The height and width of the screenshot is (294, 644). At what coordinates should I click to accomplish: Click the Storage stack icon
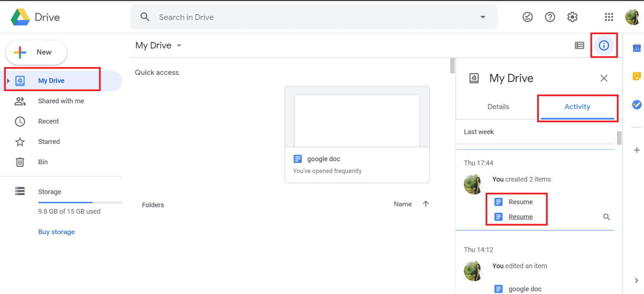pyautogui.click(x=20, y=191)
